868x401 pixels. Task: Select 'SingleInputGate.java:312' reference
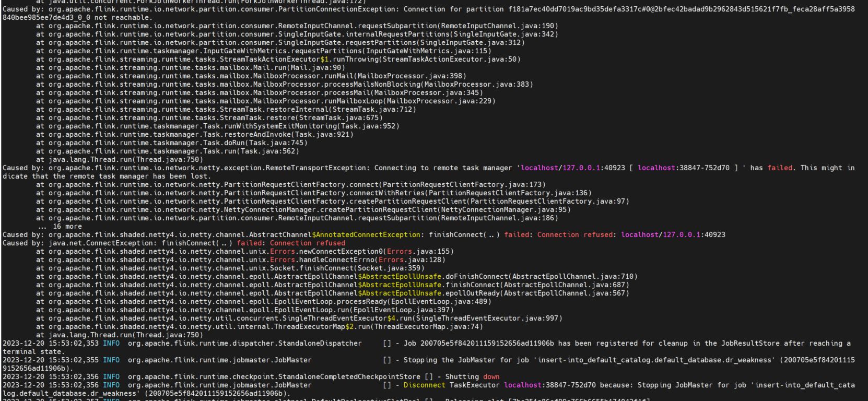pyautogui.click(x=471, y=42)
